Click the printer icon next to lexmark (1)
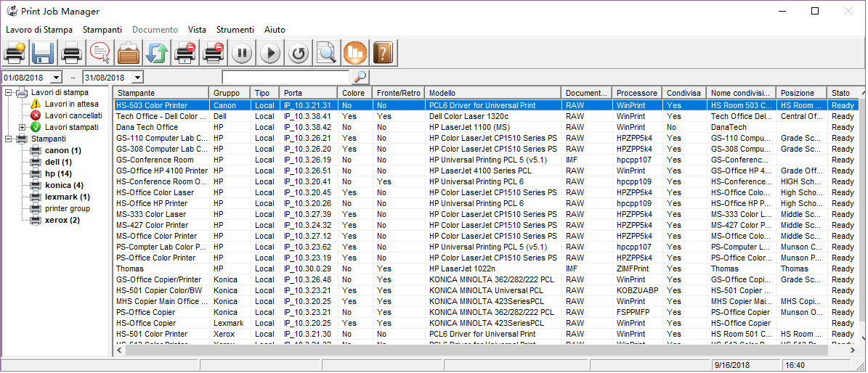Viewport: 868px width, 373px height. coord(36,197)
